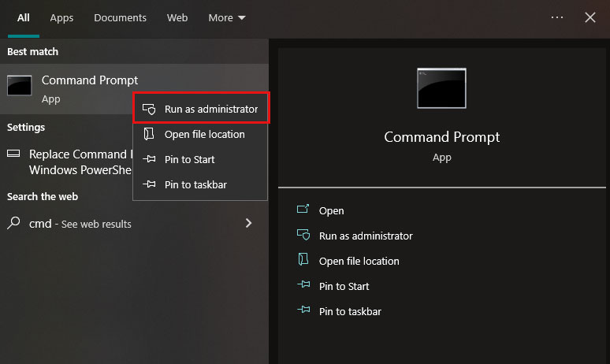Screen dimensions: 610x364
Task: Click Open in the right details pane
Action: click(332, 211)
